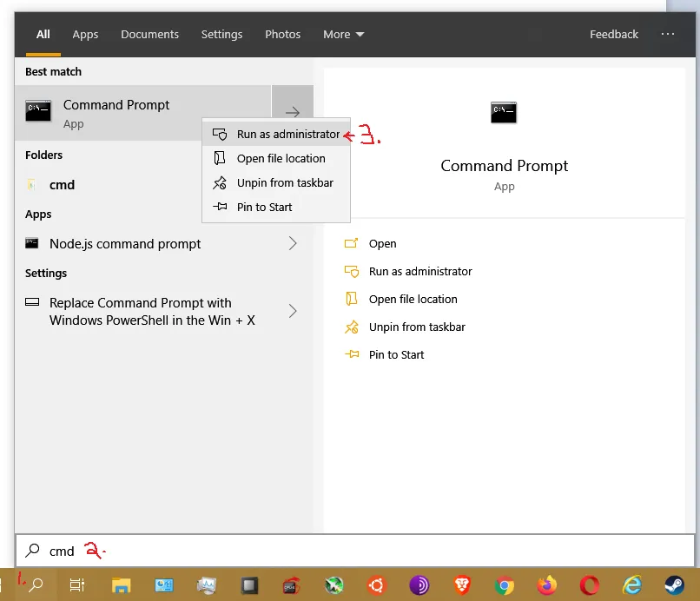Open File Explorer from the taskbar
Image resolution: width=700 pixels, height=601 pixels.
tap(121, 584)
